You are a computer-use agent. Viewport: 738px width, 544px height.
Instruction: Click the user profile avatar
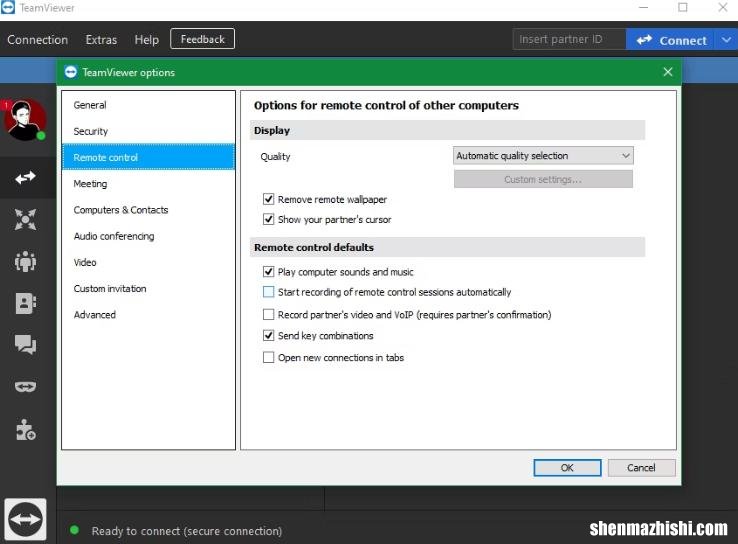point(25,120)
